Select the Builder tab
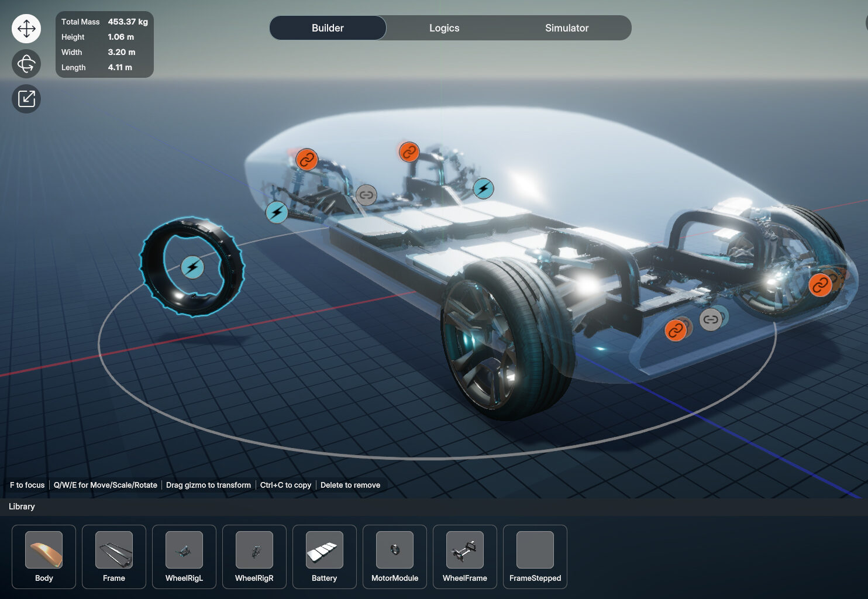868x599 pixels. [x=328, y=28]
